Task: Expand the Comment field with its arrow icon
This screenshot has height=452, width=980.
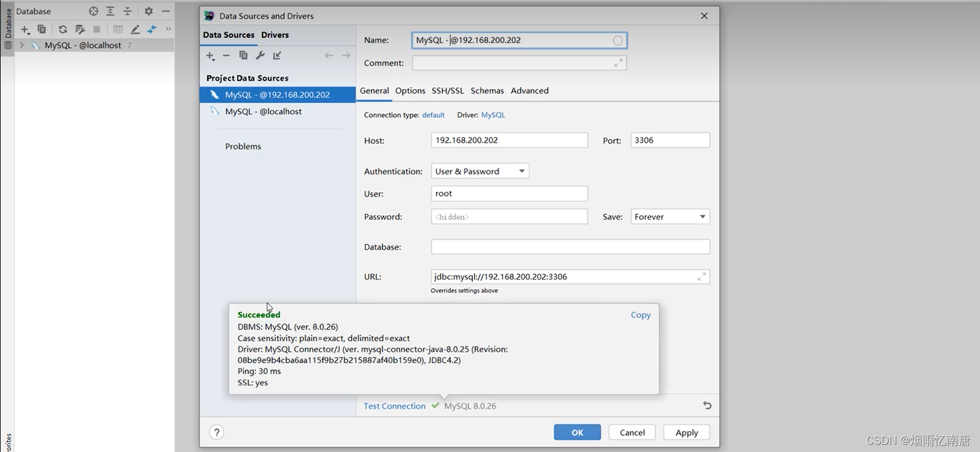Action: click(618, 63)
